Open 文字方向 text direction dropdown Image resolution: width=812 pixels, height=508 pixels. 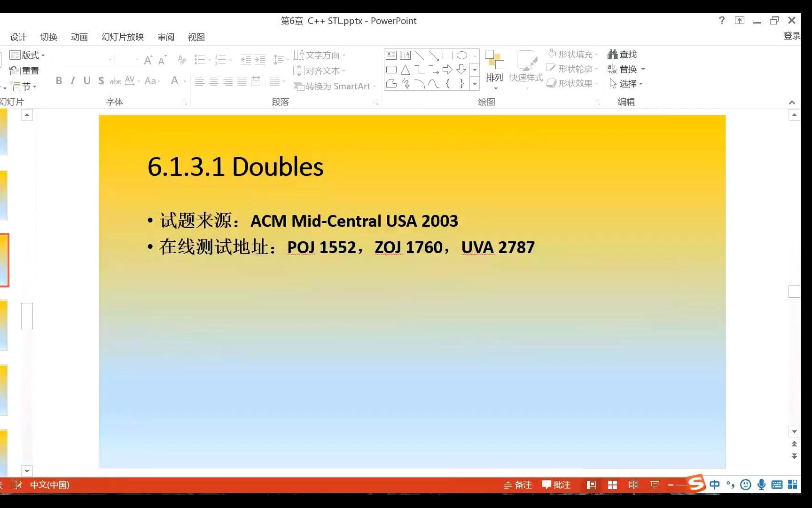click(320, 56)
